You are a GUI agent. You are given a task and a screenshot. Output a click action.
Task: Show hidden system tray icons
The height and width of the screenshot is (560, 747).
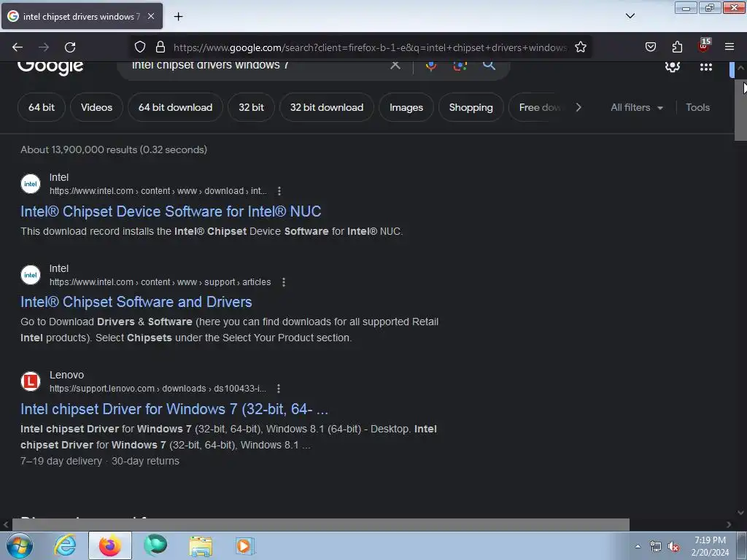click(x=638, y=546)
